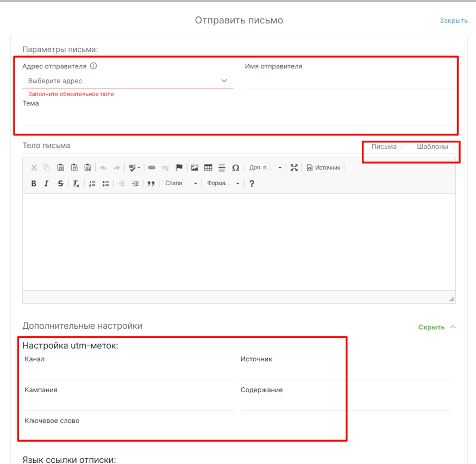Insert a block quote
Viewport: 476px width, 464px height.
(x=151, y=184)
